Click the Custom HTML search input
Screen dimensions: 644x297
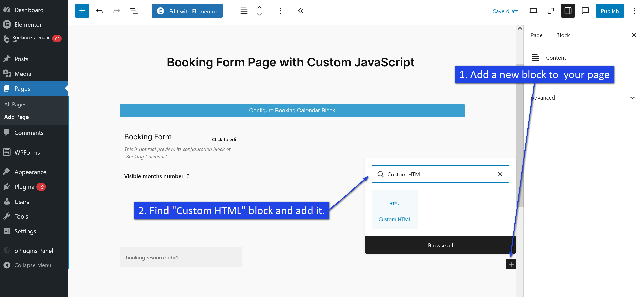(x=439, y=174)
